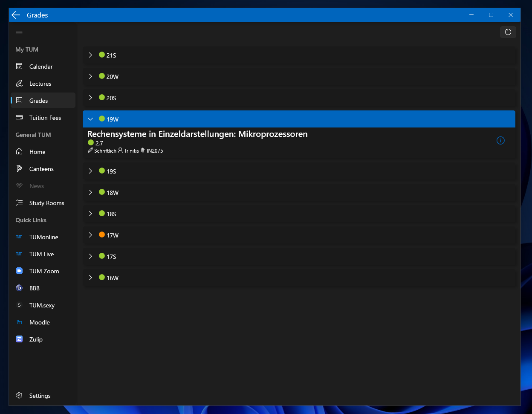Click the TUM.sexy icon

19,305
